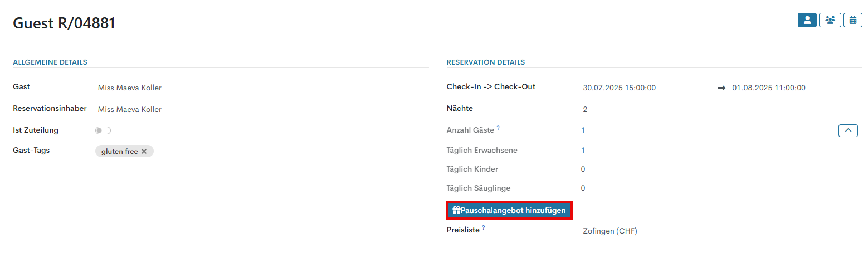The image size is (868, 257).
Task: Open the Gast field Miss Maeva Koller
Action: click(130, 88)
